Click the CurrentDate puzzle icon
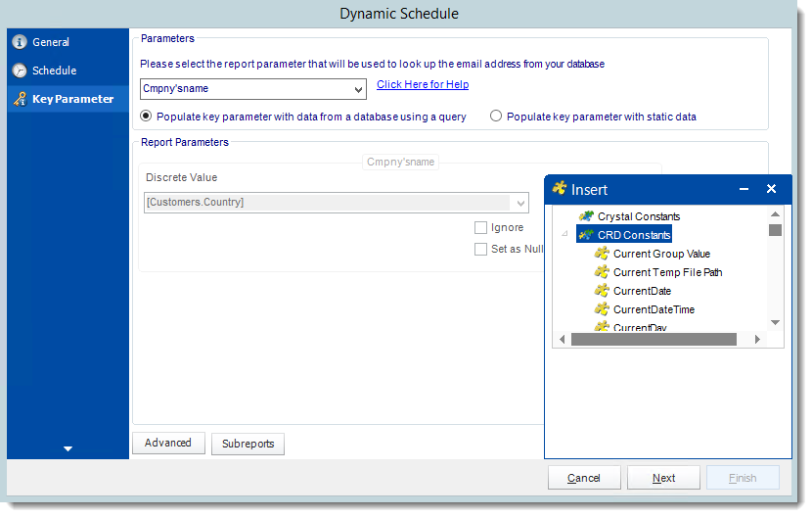Screen dimensions: 812x517 [x=602, y=291]
